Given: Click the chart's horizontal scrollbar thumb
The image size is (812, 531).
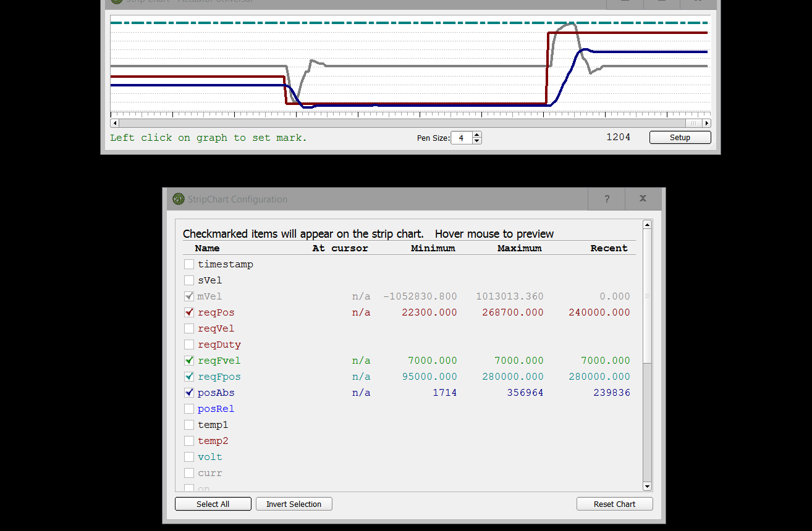Looking at the screenshot, I should [x=693, y=123].
